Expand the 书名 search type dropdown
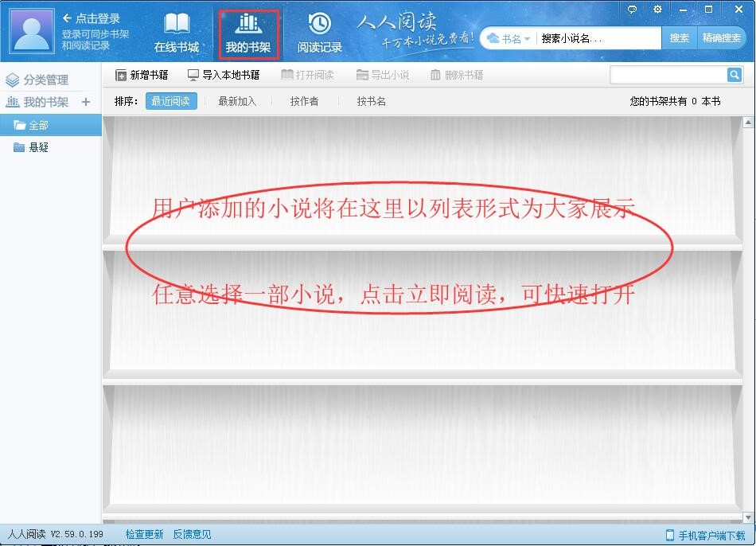The width and height of the screenshot is (756, 546). 509,38
